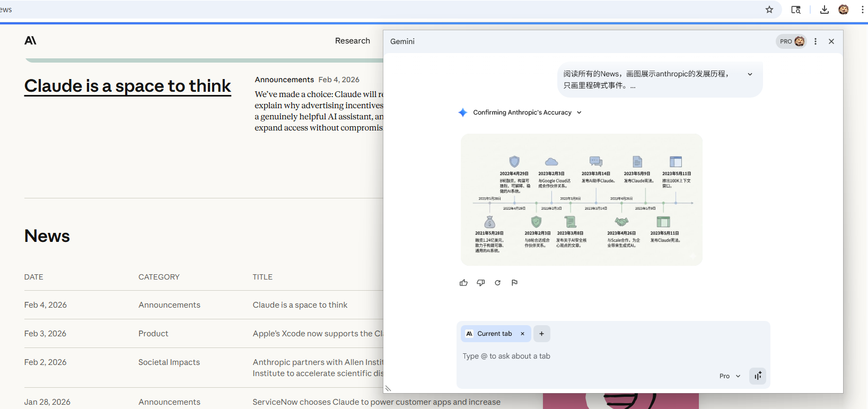
Task: Open the Chrome profile avatar
Action: (844, 10)
